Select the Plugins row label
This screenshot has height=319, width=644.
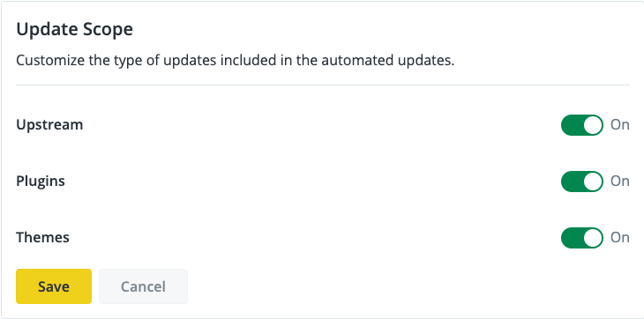(41, 182)
